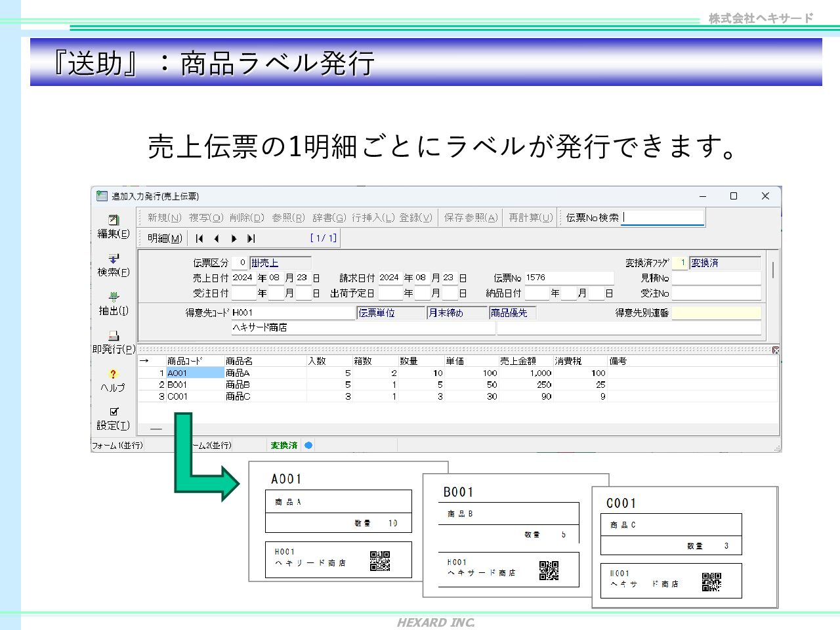Go to the previous record arrow
The width and height of the screenshot is (840, 630).
coord(217,238)
